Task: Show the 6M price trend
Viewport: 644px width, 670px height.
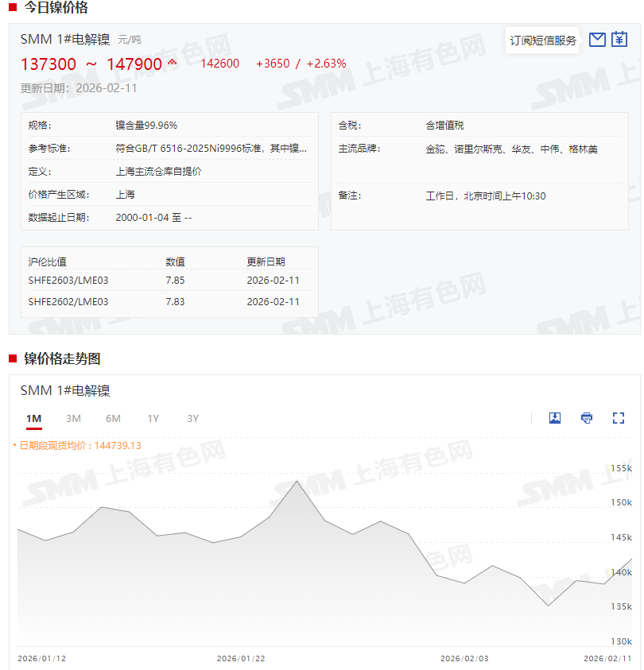Action: 113,419
